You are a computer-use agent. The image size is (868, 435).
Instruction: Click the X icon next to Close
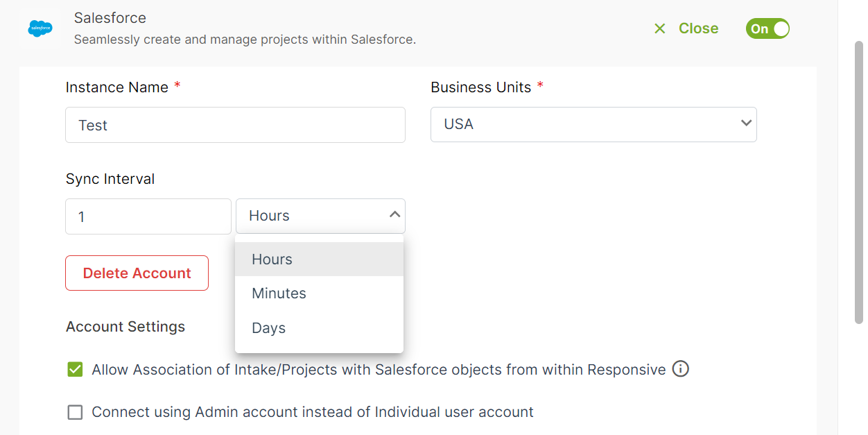(660, 28)
